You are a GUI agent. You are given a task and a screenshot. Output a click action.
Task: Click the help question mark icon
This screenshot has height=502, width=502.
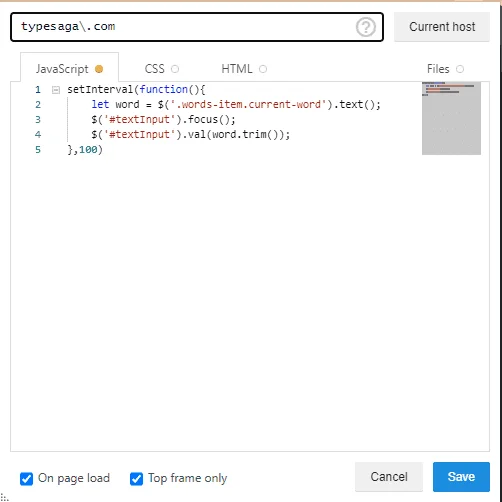[x=366, y=27]
